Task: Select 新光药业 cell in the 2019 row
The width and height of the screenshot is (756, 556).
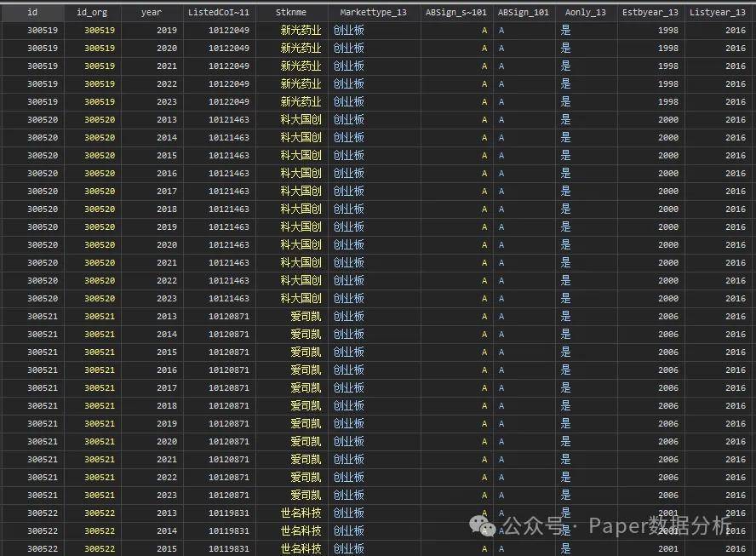Action: pos(301,31)
